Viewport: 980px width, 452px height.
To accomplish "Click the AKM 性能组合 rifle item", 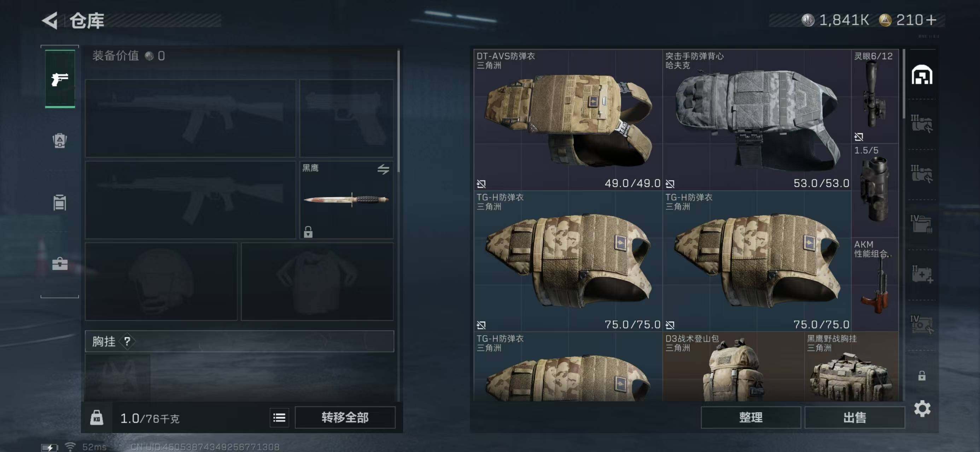I will pos(875,284).
